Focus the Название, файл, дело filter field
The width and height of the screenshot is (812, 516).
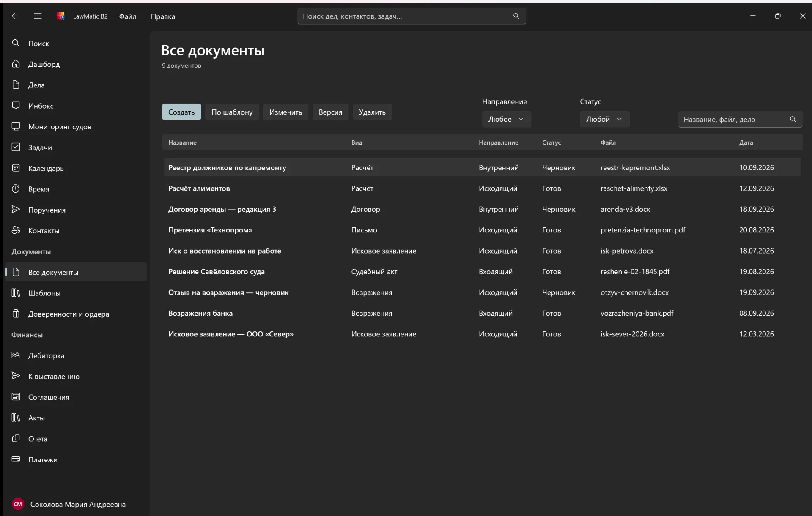(x=740, y=119)
